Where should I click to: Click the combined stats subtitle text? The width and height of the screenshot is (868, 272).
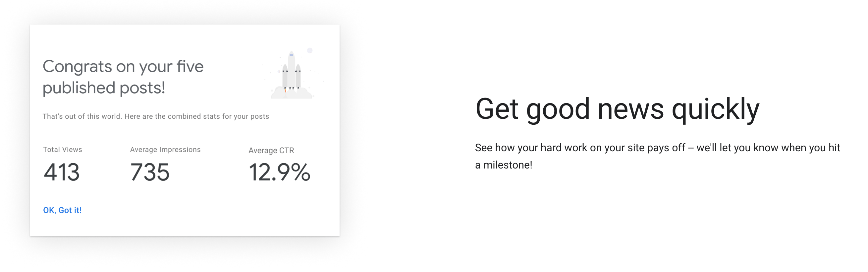pyautogui.click(x=156, y=116)
